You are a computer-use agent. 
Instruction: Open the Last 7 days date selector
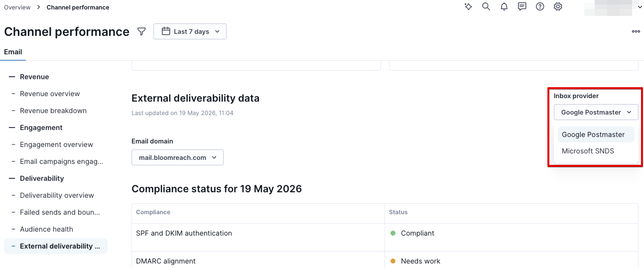pos(190,31)
